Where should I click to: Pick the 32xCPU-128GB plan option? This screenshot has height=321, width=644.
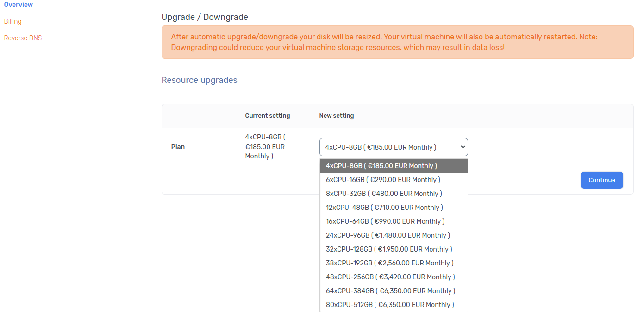389,249
